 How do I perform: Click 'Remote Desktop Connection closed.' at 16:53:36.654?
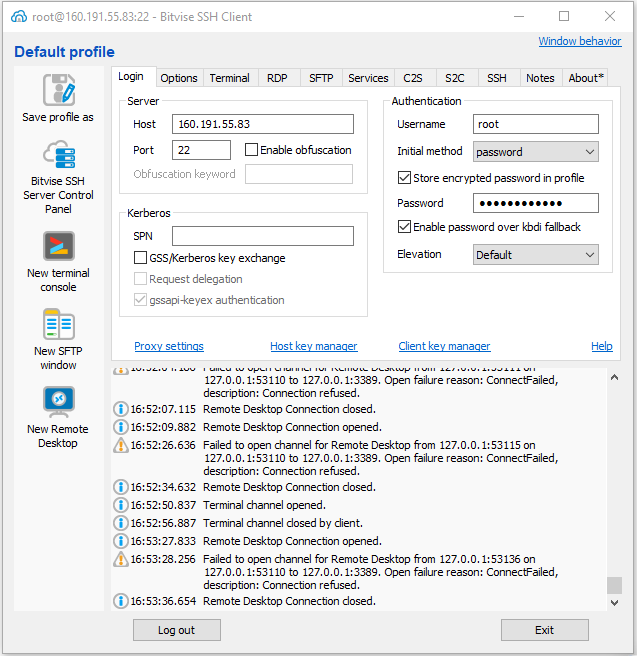click(x=289, y=601)
